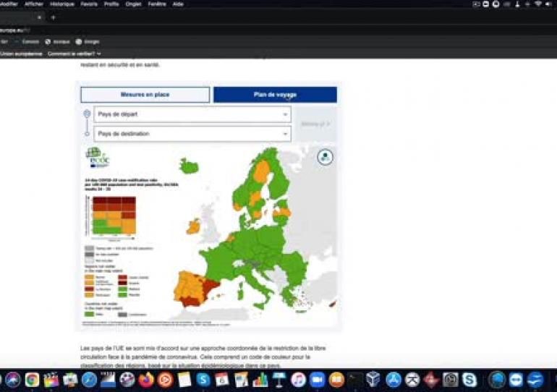Image resolution: width=557 pixels, height=392 pixels.
Task: Click the greyed button beside country selectors
Action: point(315,124)
